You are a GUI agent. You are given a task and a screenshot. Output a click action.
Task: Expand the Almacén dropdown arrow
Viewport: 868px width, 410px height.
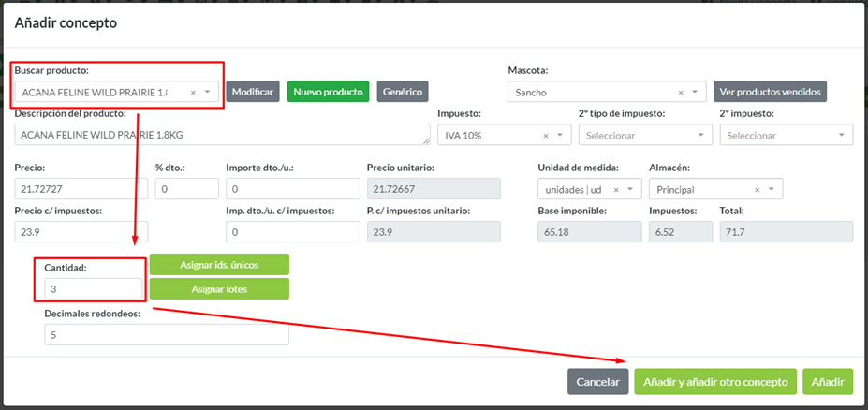[x=771, y=189]
